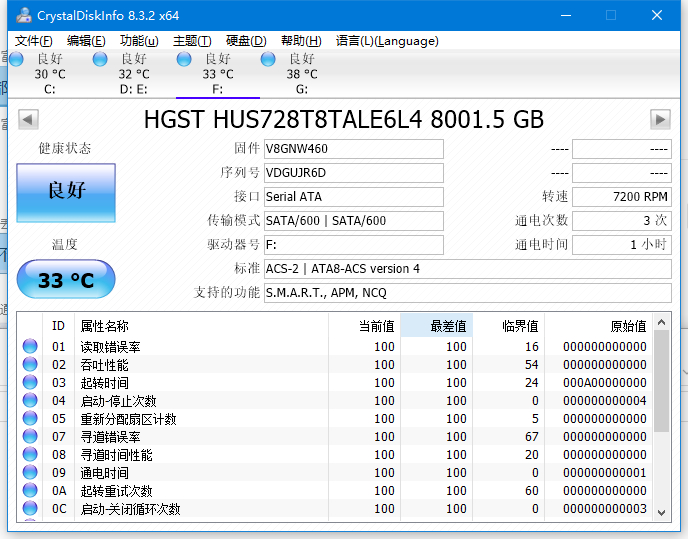688x539 pixels.
Task: Sort by the 属性名称 column header
Action: [x=201, y=326]
